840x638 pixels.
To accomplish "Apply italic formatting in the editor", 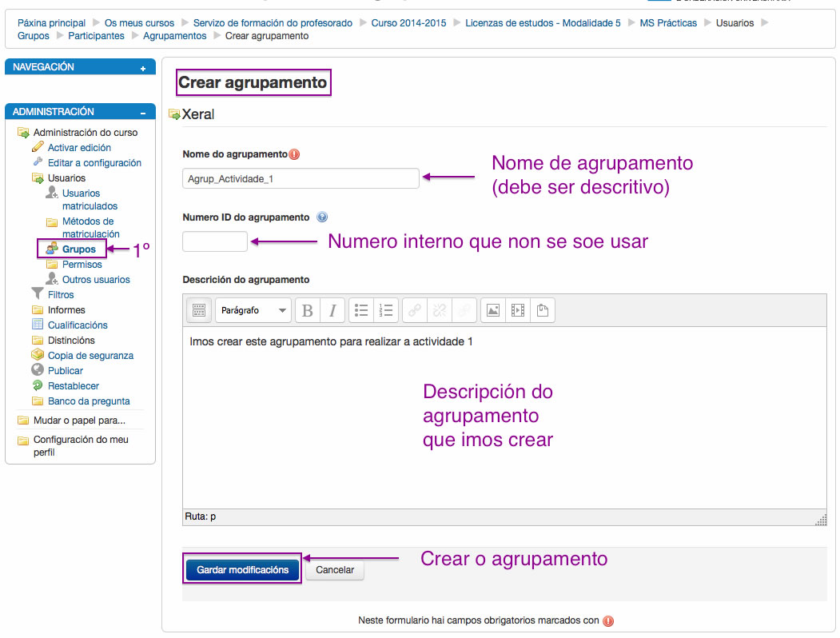I will [x=332, y=310].
